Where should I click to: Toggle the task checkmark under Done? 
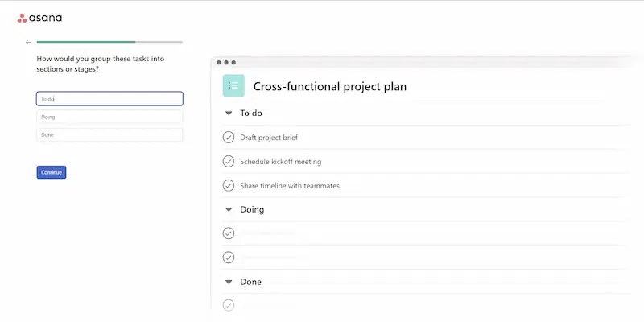pyautogui.click(x=229, y=305)
